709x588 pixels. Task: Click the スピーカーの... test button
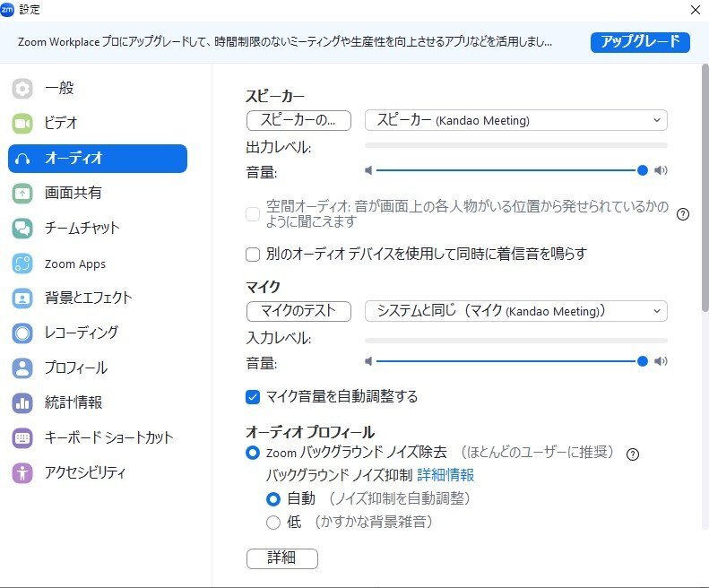coord(298,121)
